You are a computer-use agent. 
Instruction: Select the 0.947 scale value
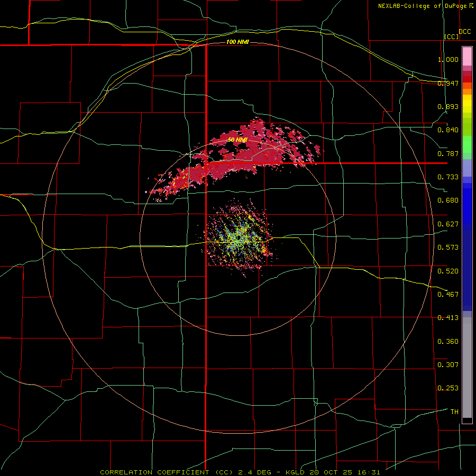pyautogui.click(x=448, y=83)
